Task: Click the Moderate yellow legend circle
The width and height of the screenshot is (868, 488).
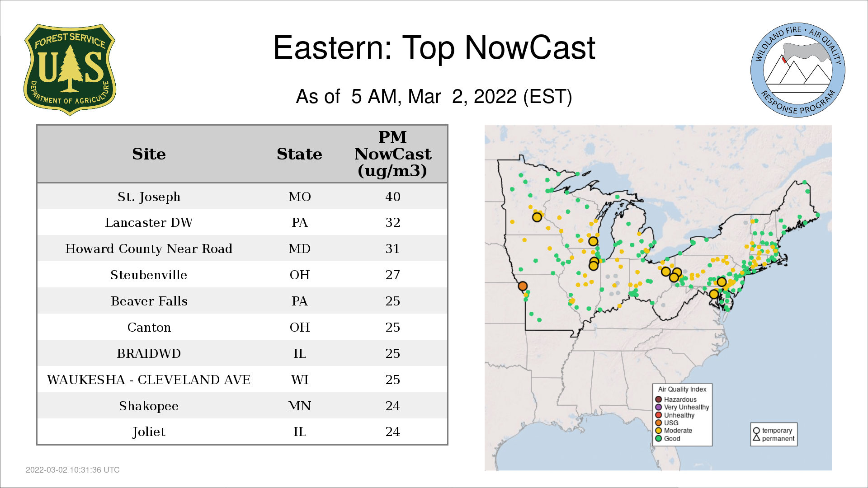Action: [659, 431]
